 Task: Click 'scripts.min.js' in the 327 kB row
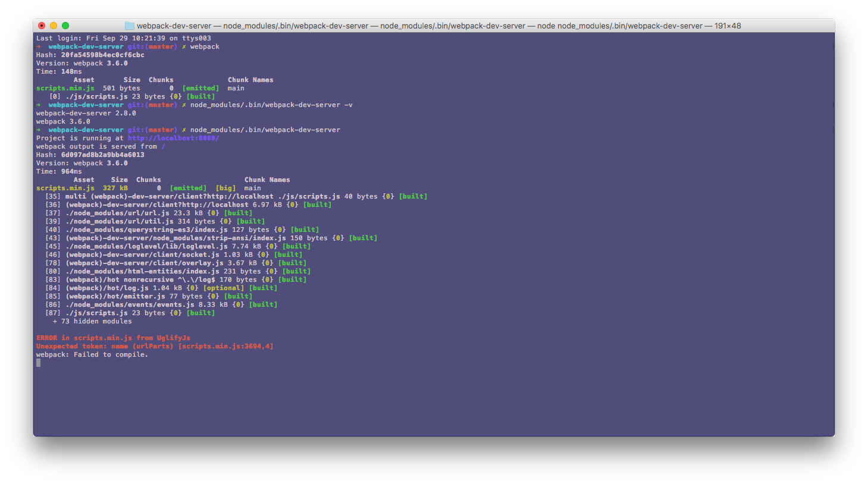click(x=65, y=188)
